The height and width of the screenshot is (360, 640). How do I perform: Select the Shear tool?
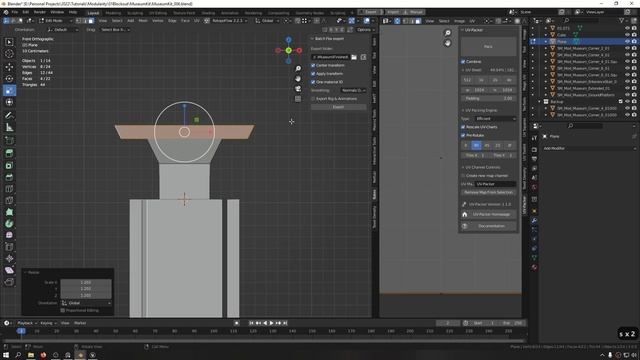tap(9, 270)
